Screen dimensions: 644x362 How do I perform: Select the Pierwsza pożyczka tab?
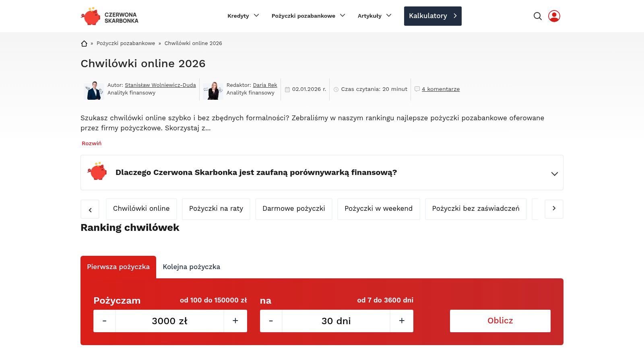(118, 267)
